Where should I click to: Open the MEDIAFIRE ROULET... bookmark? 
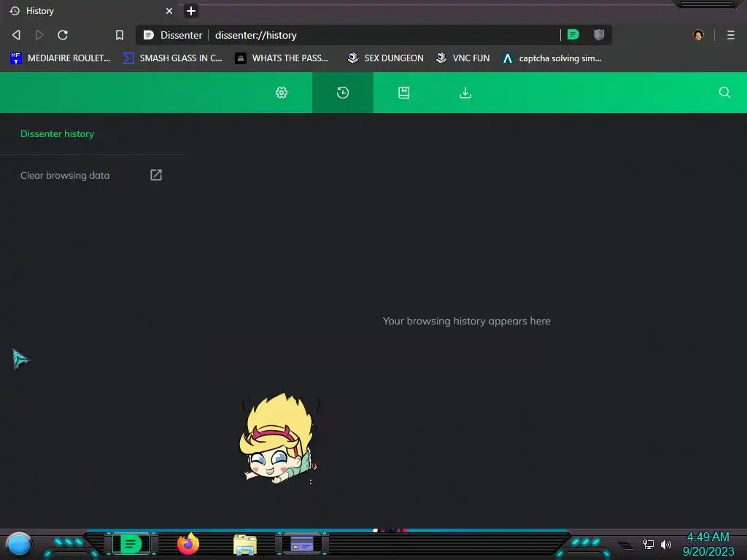pyautogui.click(x=60, y=58)
